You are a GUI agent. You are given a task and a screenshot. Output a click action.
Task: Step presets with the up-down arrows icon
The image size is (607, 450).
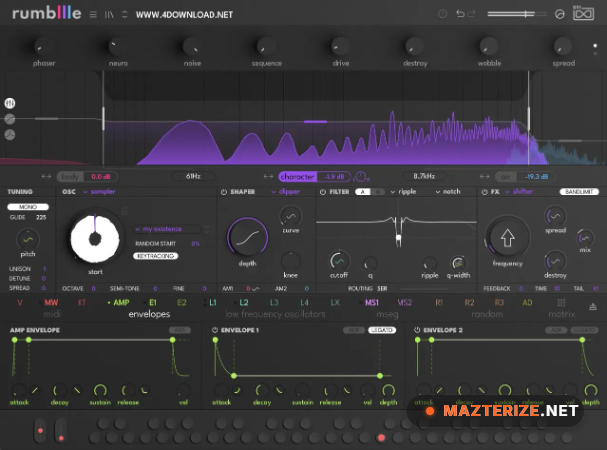(x=125, y=15)
